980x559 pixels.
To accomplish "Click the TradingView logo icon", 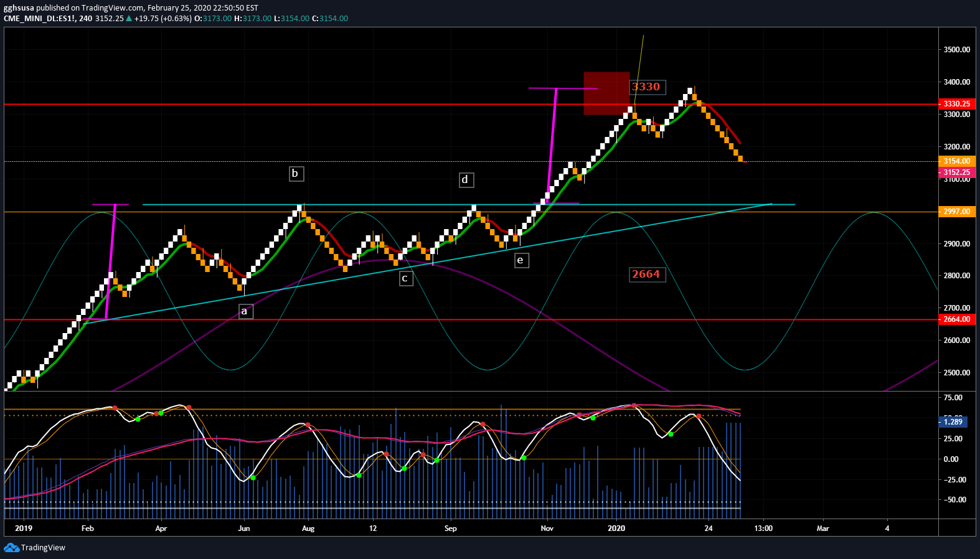I will pos(11,547).
